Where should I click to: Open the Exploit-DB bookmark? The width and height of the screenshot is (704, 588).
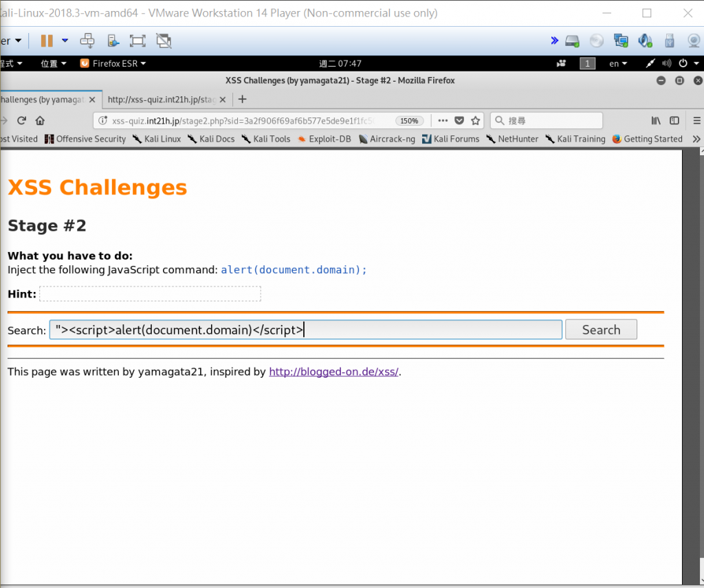pos(324,139)
